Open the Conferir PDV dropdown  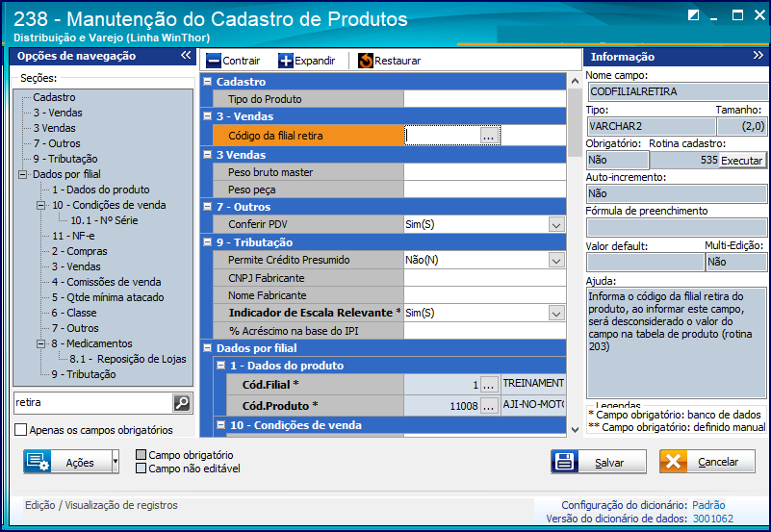coord(556,225)
